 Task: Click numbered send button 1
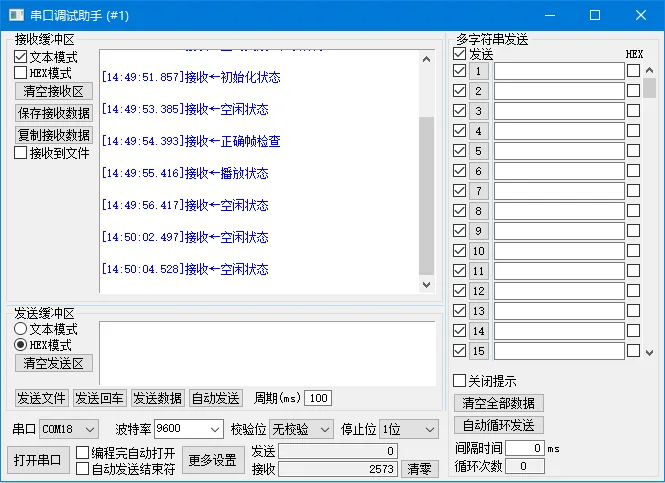coord(478,71)
